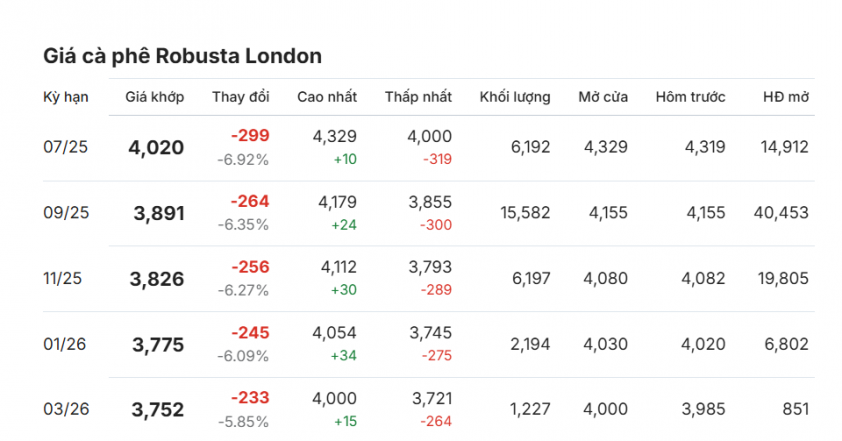This screenshot has width=842, height=441.
Task: Select the 'Kỳ hạn' column header
Action: coord(66,97)
